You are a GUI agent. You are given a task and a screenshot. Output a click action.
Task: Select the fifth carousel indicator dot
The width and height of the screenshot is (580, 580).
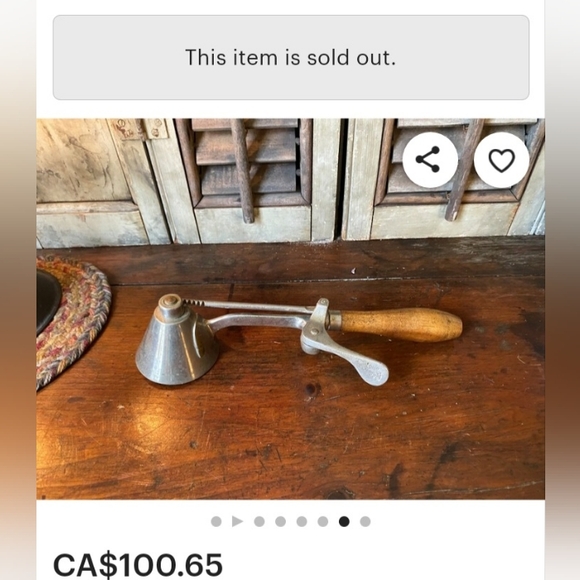(x=301, y=522)
